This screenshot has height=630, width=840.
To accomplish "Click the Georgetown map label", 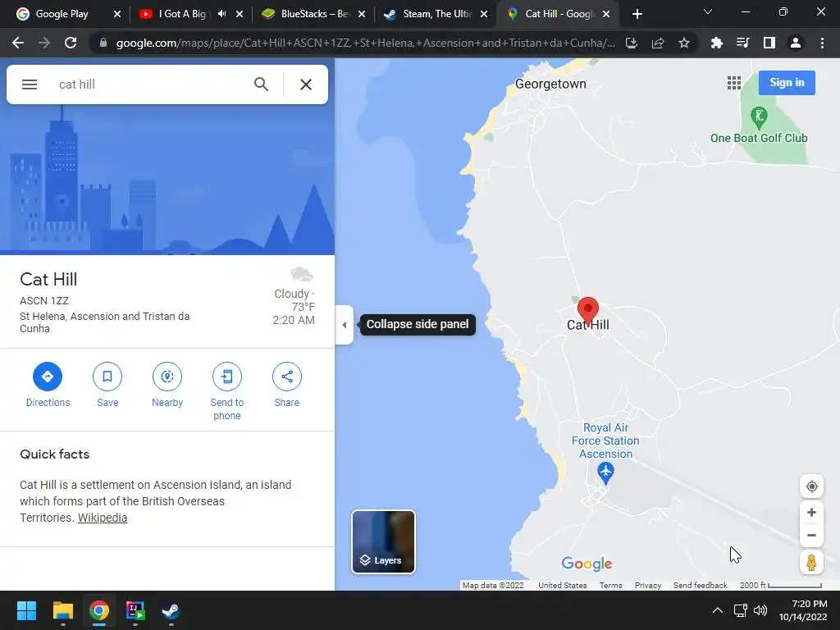I will point(550,84).
